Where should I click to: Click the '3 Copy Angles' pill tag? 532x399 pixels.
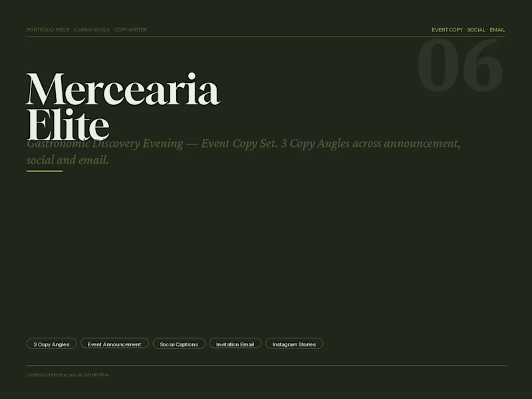52,344
